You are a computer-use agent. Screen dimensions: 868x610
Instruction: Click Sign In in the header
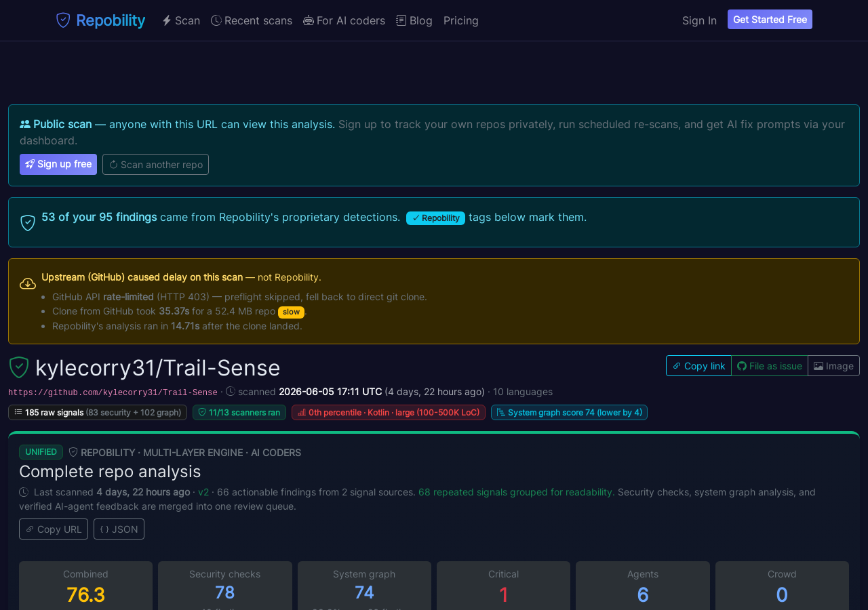click(699, 20)
